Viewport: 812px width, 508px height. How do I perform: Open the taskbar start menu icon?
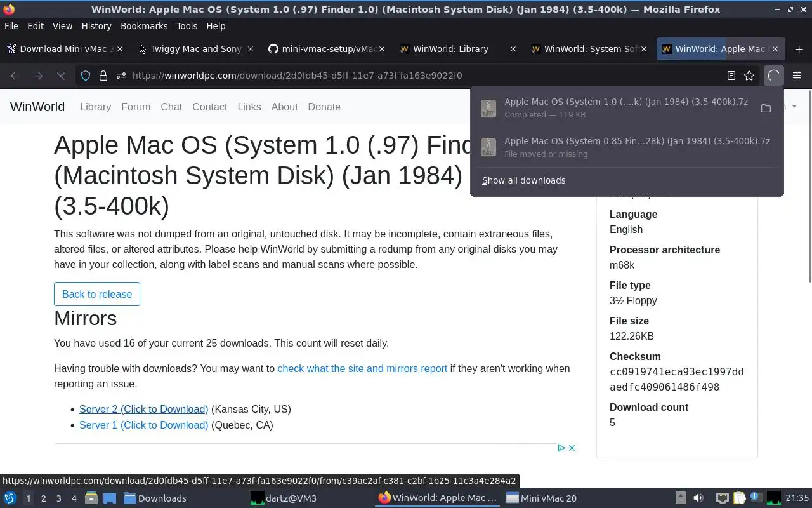(10, 498)
